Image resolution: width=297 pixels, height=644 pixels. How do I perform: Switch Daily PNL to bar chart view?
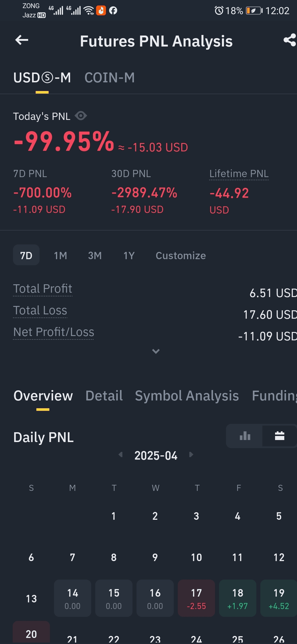[x=245, y=436]
